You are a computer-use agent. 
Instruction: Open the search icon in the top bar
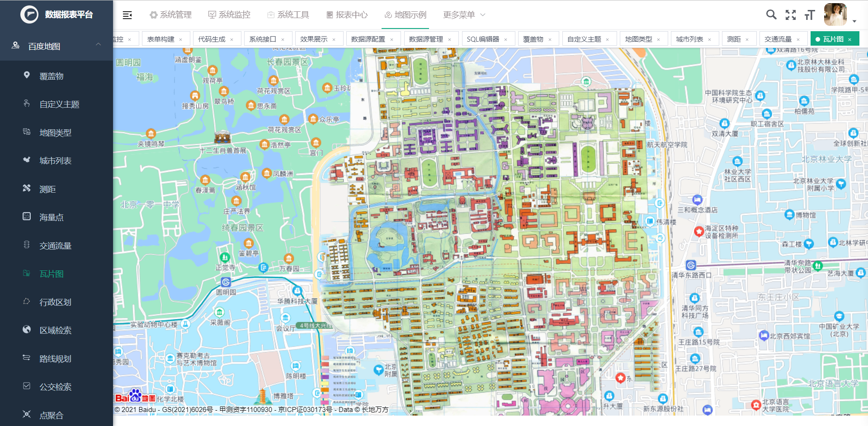click(771, 15)
